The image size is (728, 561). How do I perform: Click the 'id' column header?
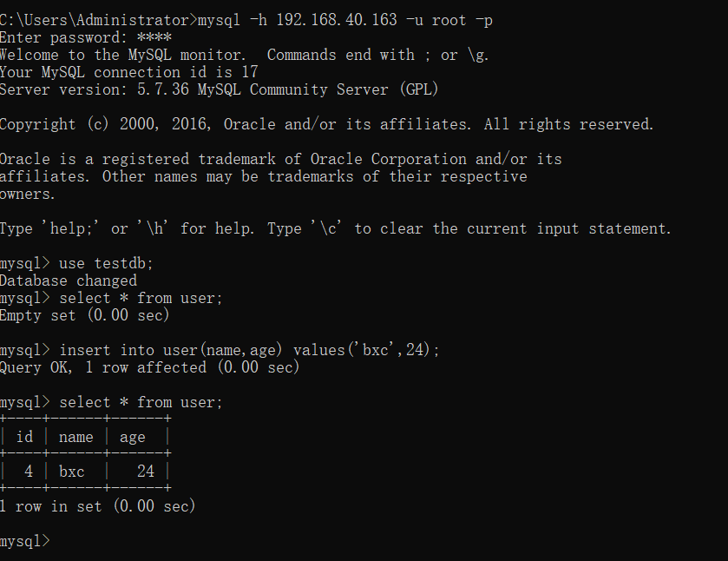[x=24, y=437]
